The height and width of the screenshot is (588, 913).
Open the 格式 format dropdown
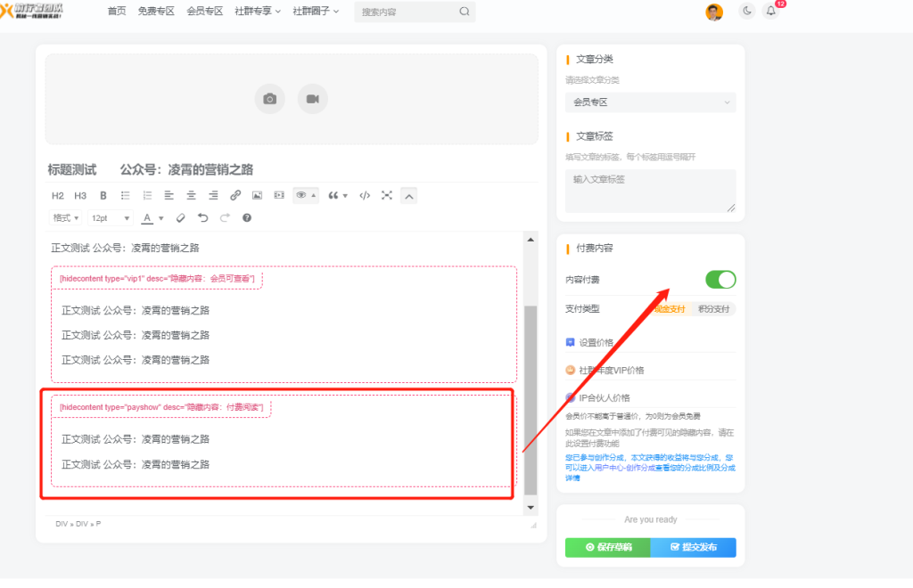click(66, 217)
